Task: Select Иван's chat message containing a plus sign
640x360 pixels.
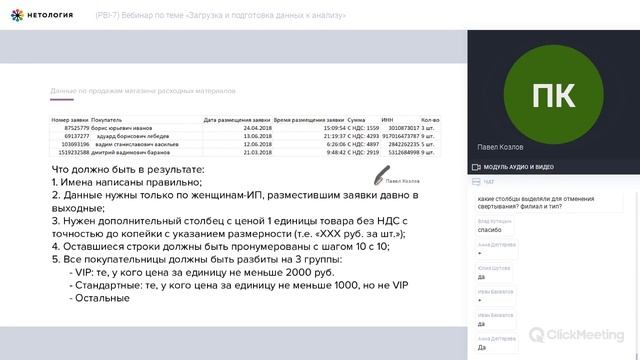Action: tap(495, 296)
